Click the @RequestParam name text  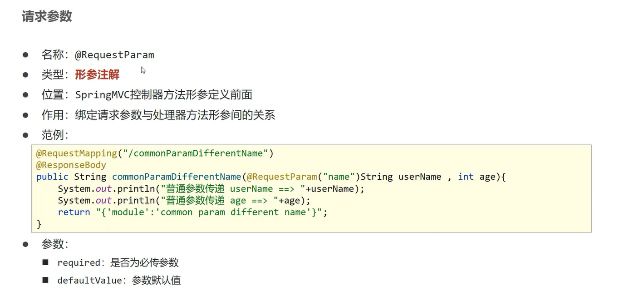tap(114, 55)
